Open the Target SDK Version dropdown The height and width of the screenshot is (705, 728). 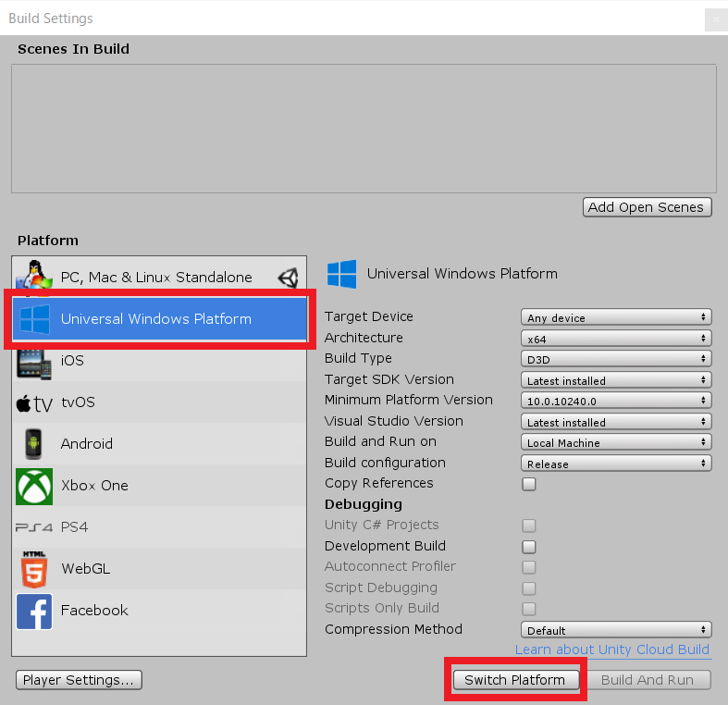[616, 380]
